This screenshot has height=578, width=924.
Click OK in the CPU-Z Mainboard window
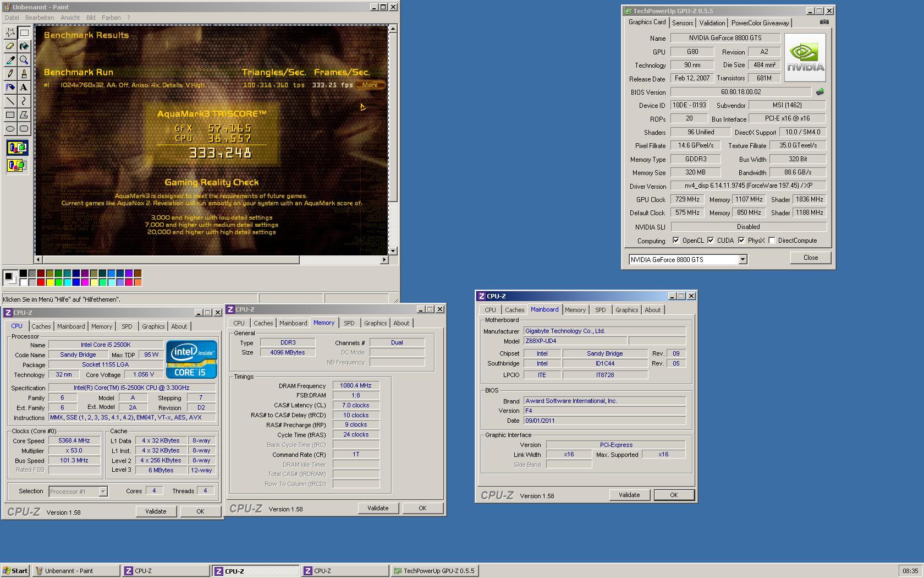(x=674, y=495)
